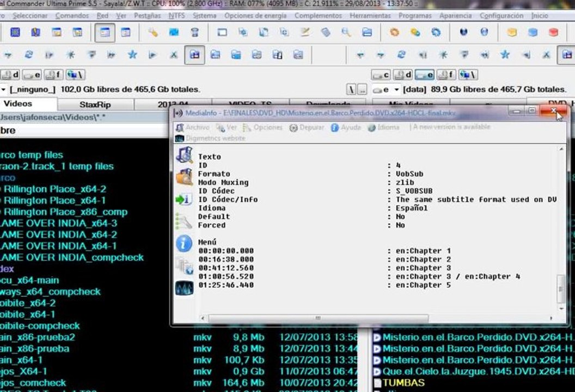Click MediaInfo sidebar blue info circle icon

pos(183,243)
